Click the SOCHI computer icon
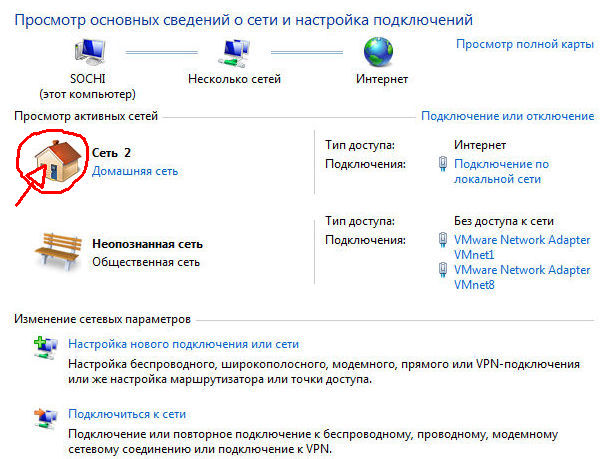This screenshot has width=614, height=459. tap(90, 52)
